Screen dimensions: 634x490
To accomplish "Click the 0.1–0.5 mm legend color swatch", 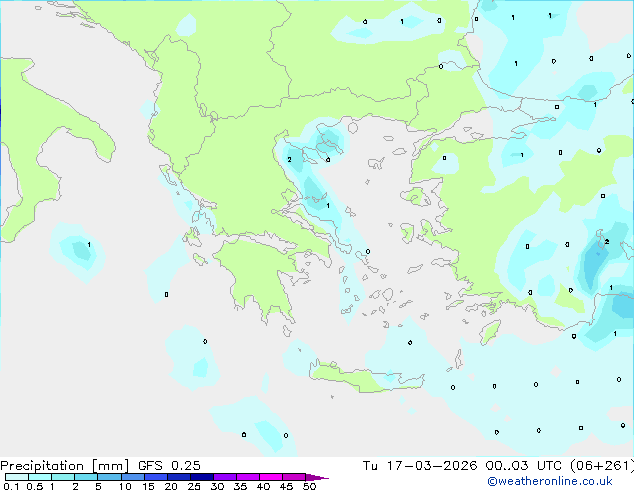I will 17,477.
